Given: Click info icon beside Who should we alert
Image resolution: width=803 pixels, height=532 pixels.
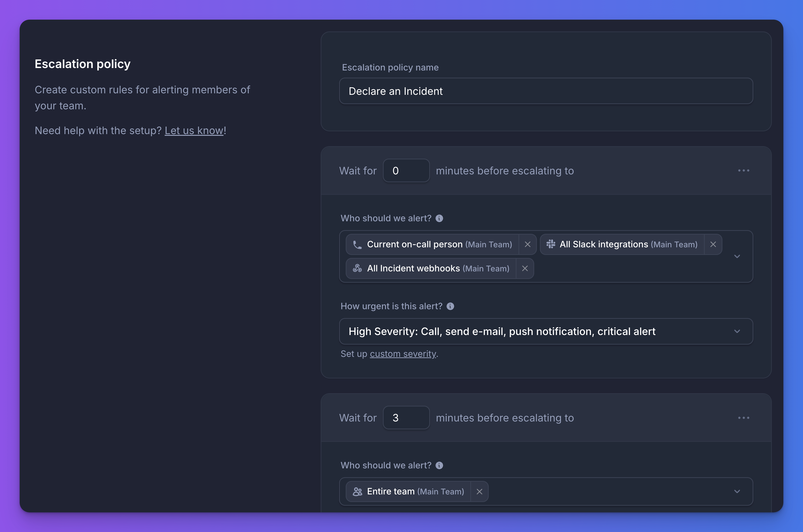Looking at the screenshot, I should 439,218.
